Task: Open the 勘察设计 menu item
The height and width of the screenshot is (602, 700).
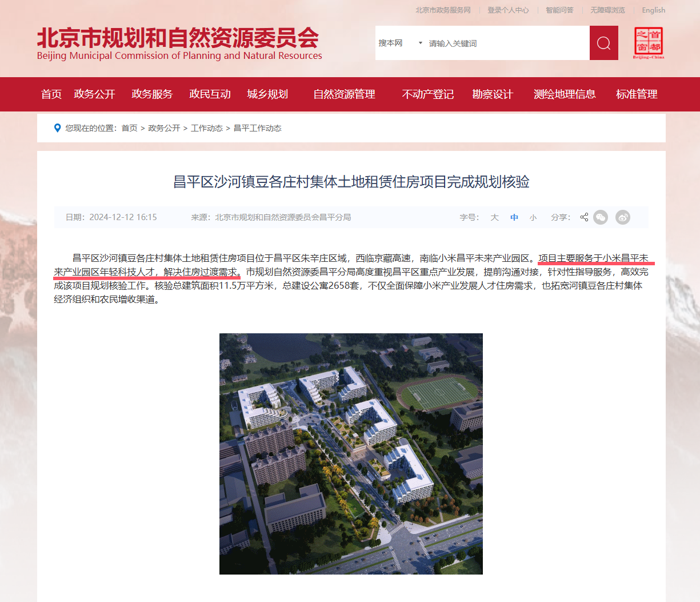Action: [x=493, y=94]
